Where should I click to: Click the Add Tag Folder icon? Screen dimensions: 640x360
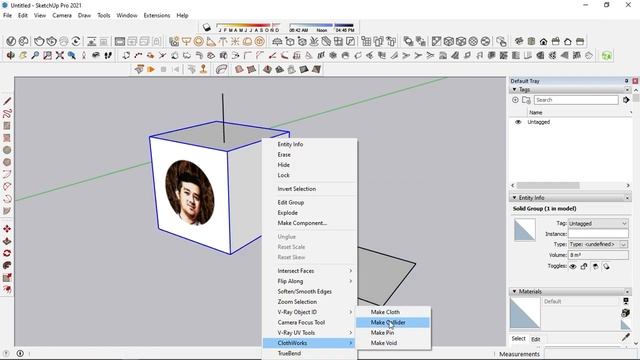(526, 100)
